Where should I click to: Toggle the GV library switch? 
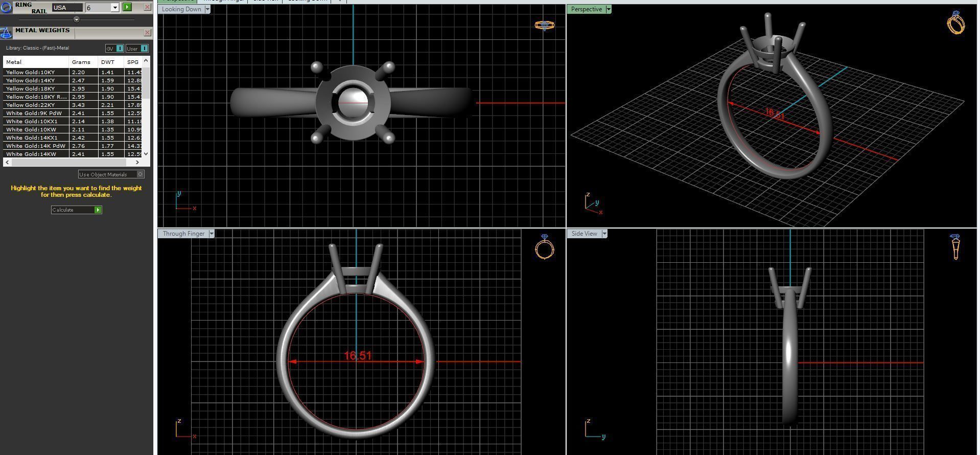(114, 49)
